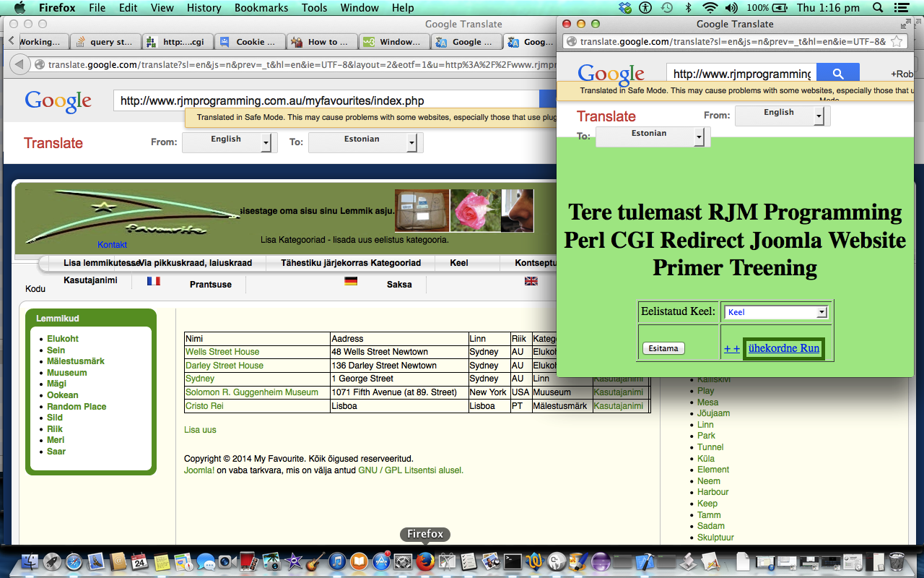Viewport: 924px width, 578px height.
Task: Click the Keel navigation menu item
Action: tap(459, 263)
